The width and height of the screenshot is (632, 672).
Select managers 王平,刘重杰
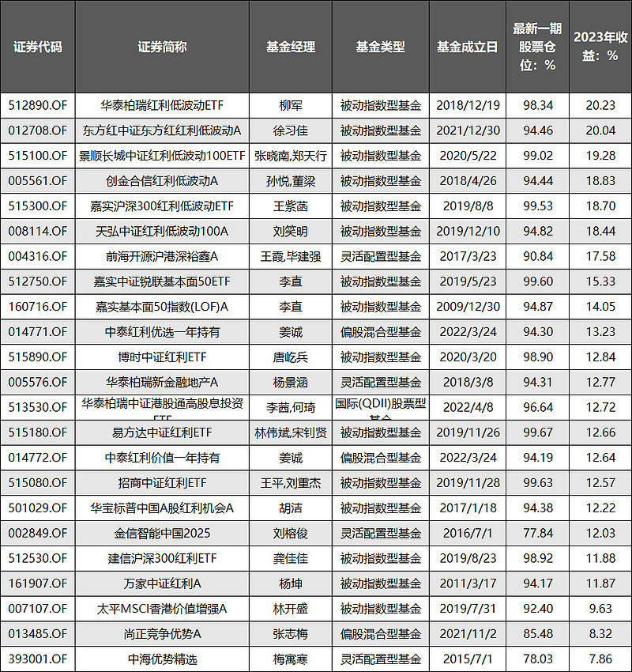[x=291, y=483]
